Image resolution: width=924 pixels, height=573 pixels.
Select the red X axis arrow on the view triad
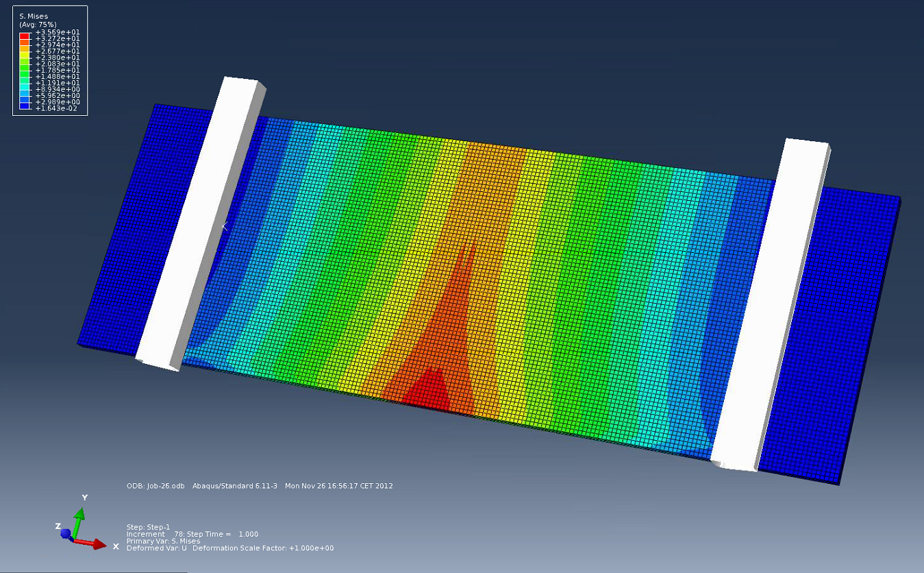click(x=98, y=544)
